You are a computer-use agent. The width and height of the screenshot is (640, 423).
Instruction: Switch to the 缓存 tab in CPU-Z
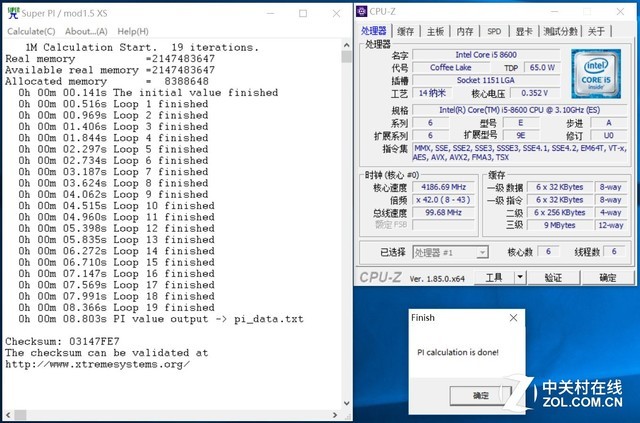pos(405,31)
